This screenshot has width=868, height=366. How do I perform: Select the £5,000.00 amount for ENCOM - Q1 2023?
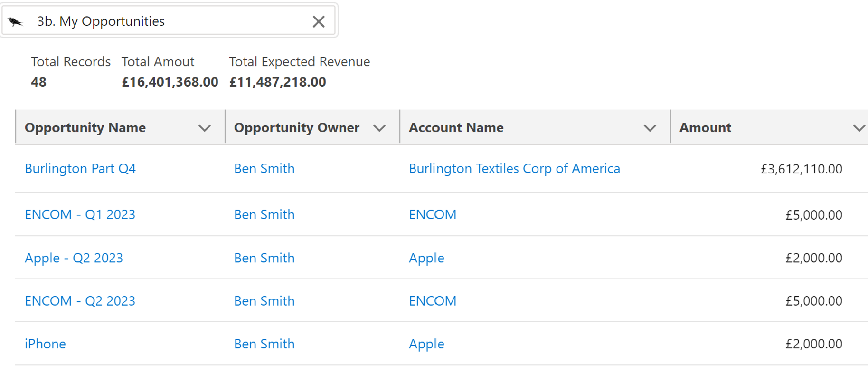(x=814, y=215)
